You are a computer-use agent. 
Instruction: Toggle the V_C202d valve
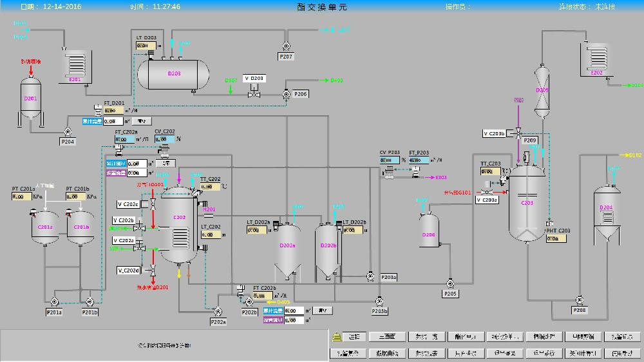tap(153, 269)
